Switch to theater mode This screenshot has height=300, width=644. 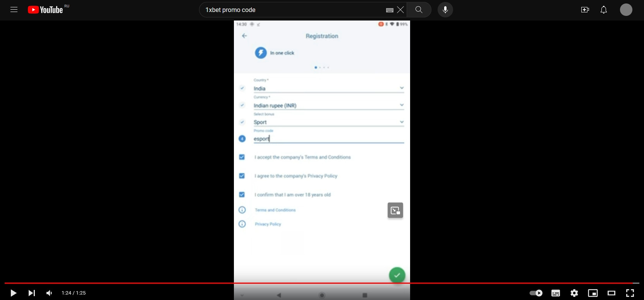click(611, 293)
